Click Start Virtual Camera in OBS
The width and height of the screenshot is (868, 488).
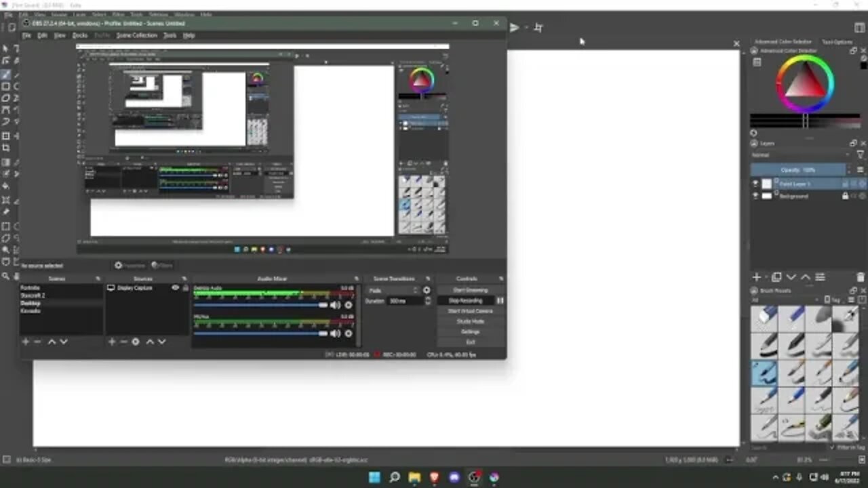(471, 311)
